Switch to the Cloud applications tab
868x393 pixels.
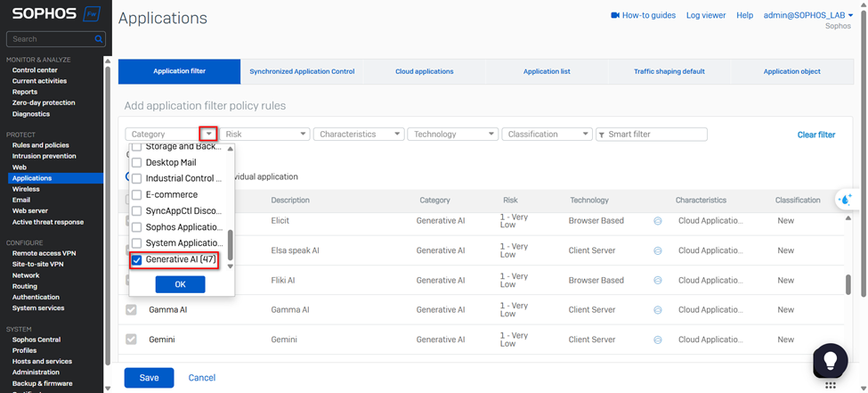click(425, 71)
